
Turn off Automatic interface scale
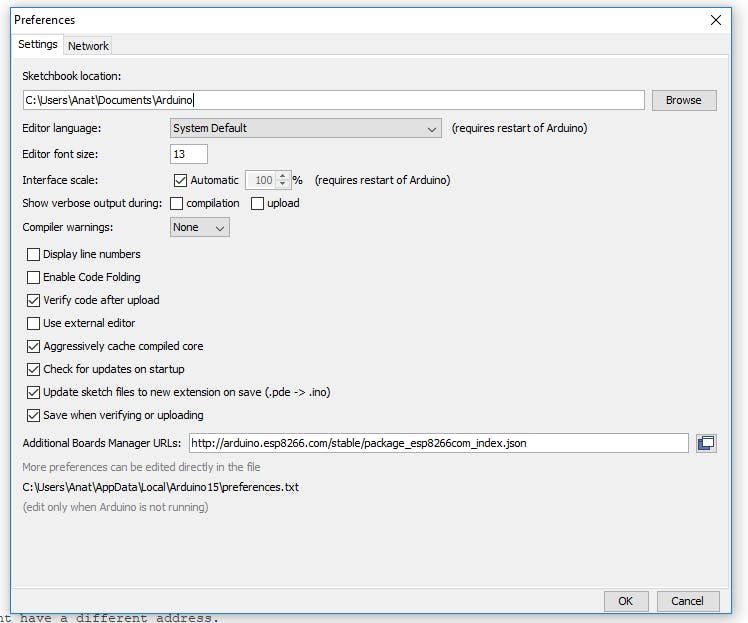point(180,181)
